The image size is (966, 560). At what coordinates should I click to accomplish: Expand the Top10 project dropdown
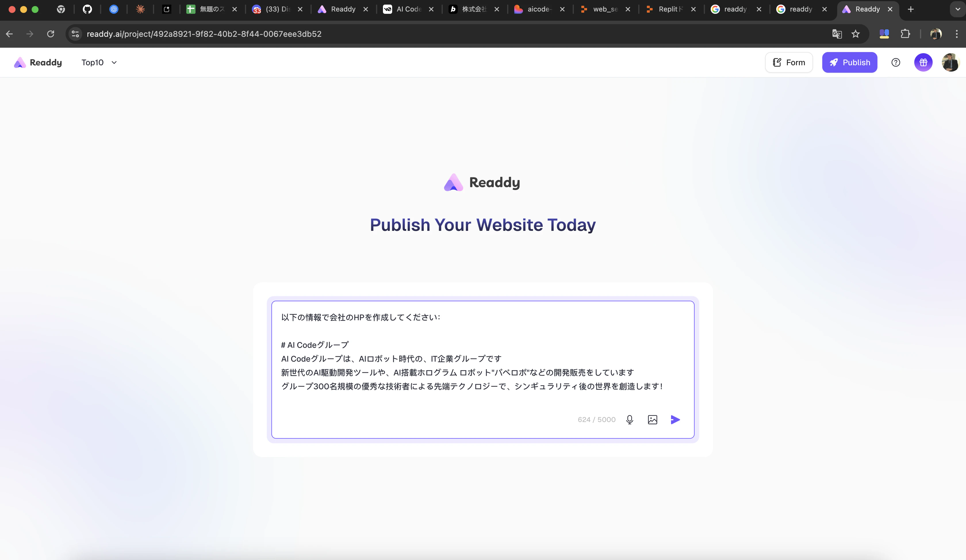(99, 62)
